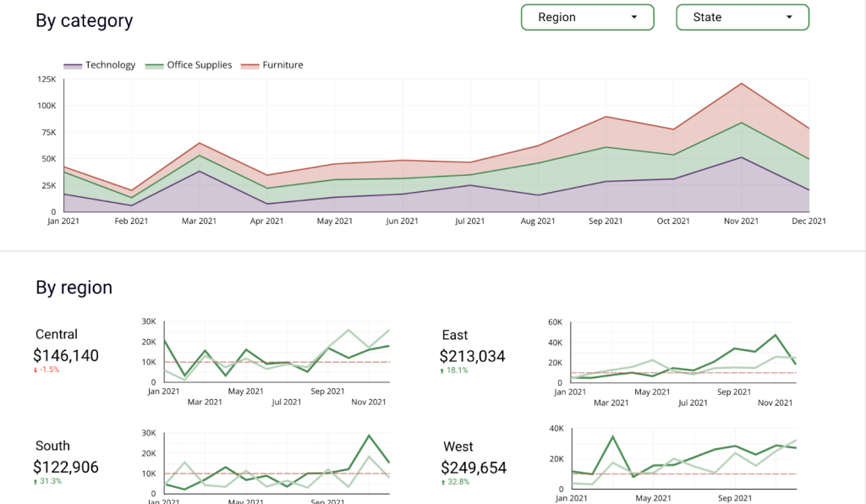This screenshot has width=866, height=504.
Task: Click the green up arrow under East
Action: tap(442, 370)
